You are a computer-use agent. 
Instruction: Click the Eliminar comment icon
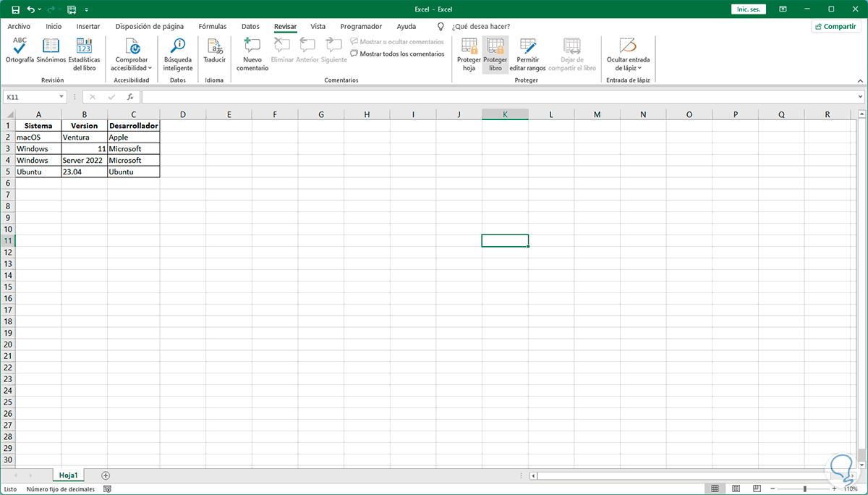282,46
